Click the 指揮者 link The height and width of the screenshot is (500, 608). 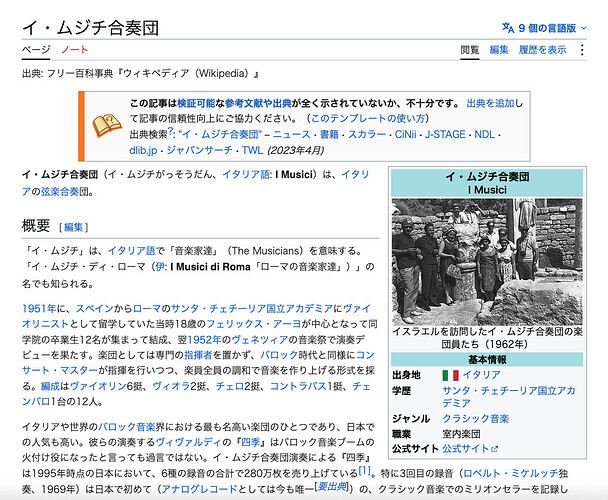(198, 355)
